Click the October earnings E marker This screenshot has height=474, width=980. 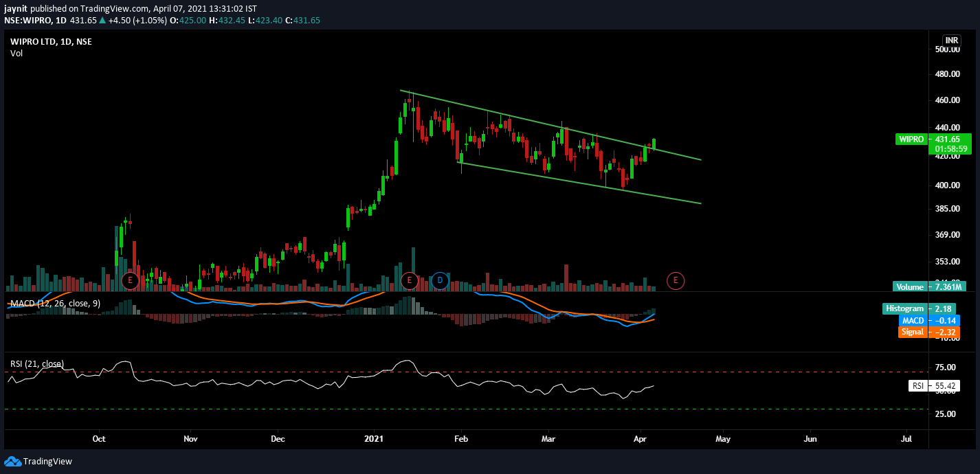tap(130, 280)
